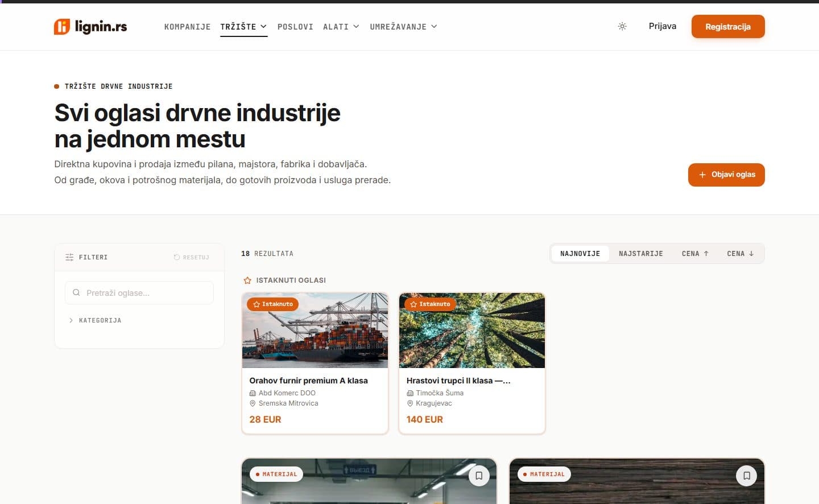The width and height of the screenshot is (819, 504).
Task: Toggle the light/dark theme sun icon
Action: (x=622, y=26)
